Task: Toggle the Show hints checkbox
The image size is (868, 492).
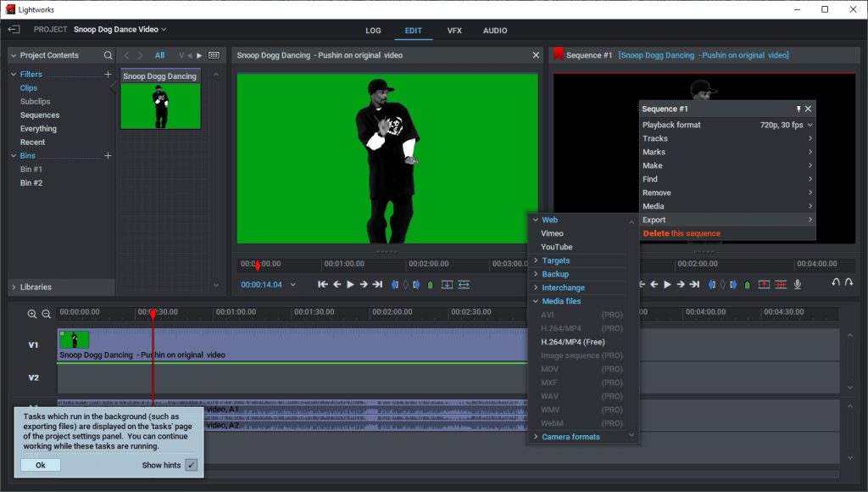Action: [x=191, y=465]
